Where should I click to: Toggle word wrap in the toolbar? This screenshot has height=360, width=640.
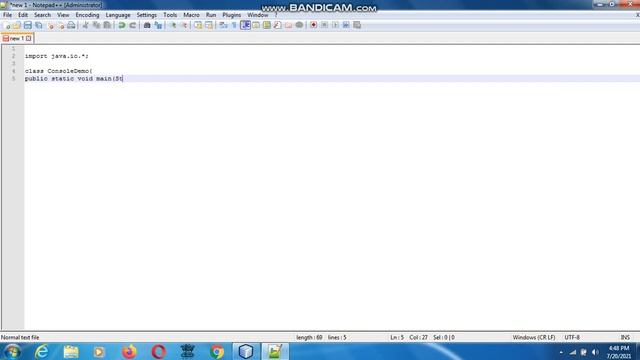click(223, 25)
